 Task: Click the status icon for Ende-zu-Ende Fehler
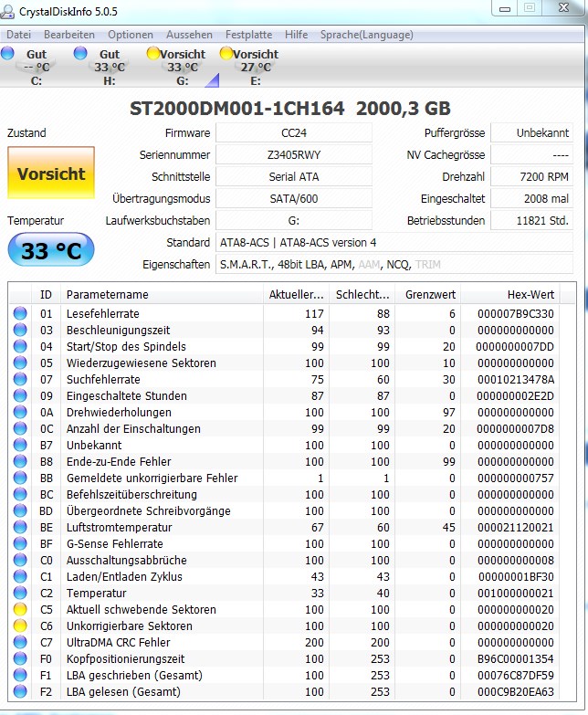point(20,461)
